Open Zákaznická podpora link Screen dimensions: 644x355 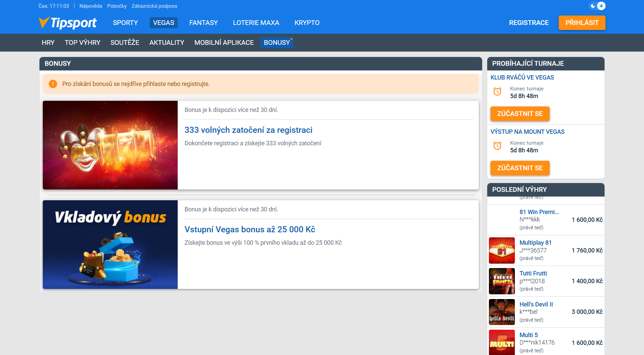[154, 6]
